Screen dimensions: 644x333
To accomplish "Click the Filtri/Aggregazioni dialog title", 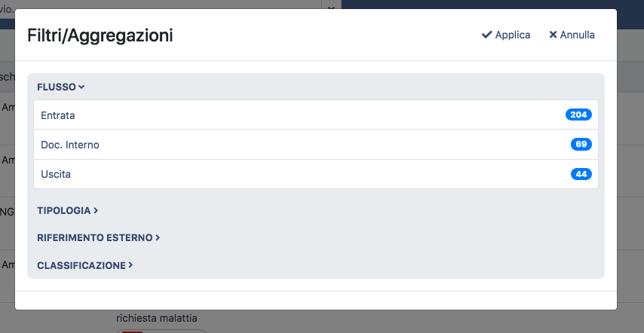I will 100,35.
